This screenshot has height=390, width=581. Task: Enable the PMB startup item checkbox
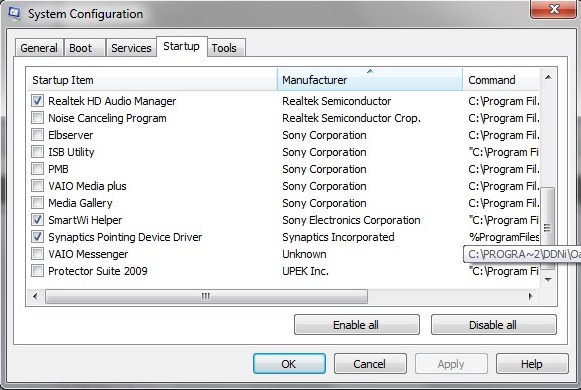37,169
